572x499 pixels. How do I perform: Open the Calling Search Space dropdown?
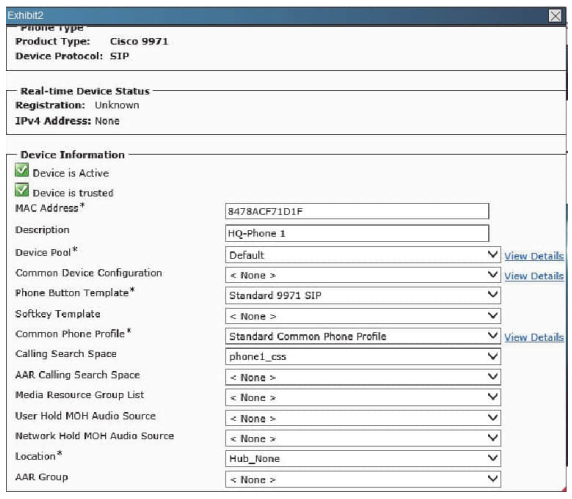pyautogui.click(x=363, y=356)
